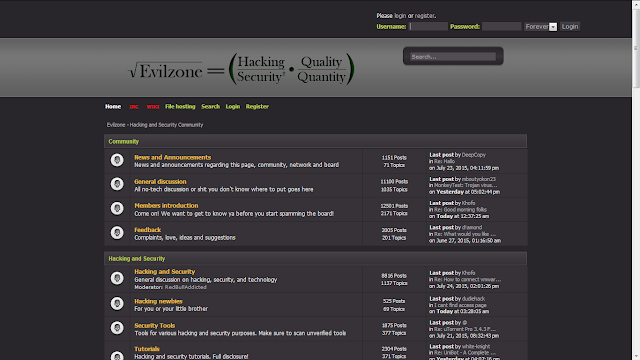Click the Evilzone equation logo banner

pyautogui.click(x=241, y=69)
